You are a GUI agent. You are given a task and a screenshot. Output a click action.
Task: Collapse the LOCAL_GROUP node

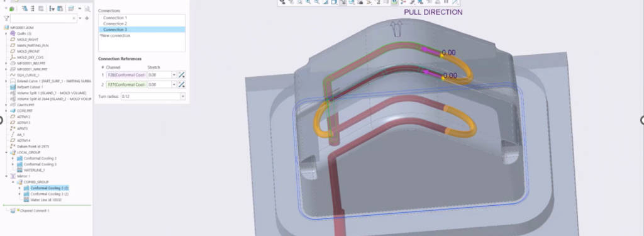tap(6, 152)
